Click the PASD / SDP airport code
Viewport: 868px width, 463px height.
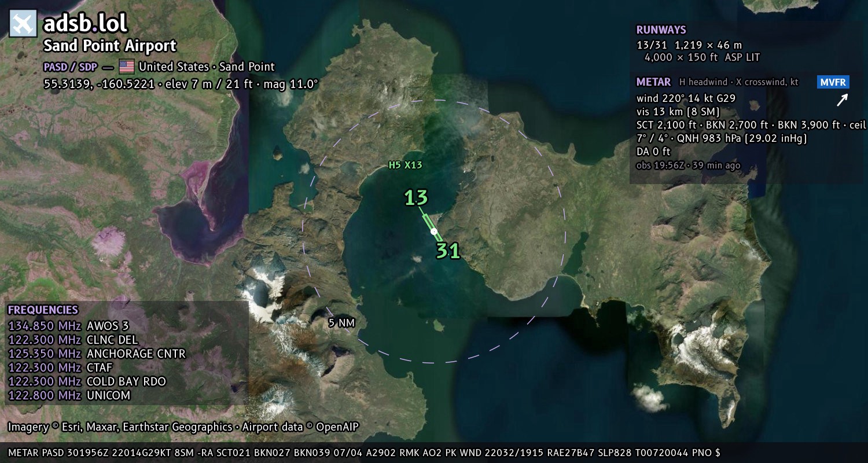tap(71, 67)
